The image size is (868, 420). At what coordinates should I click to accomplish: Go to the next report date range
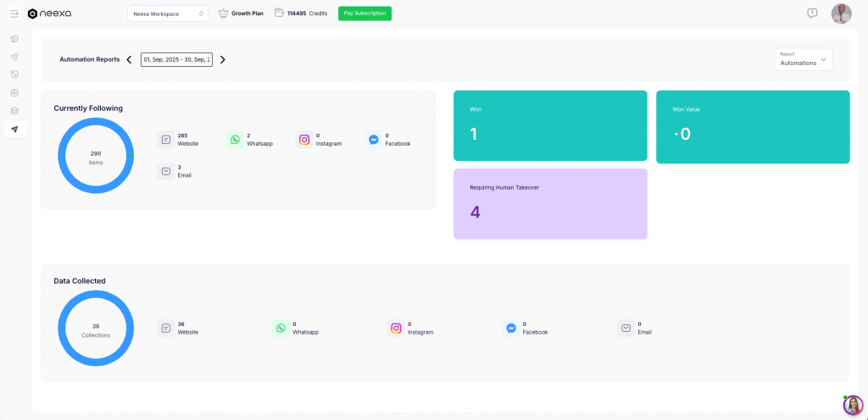click(223, 60)
